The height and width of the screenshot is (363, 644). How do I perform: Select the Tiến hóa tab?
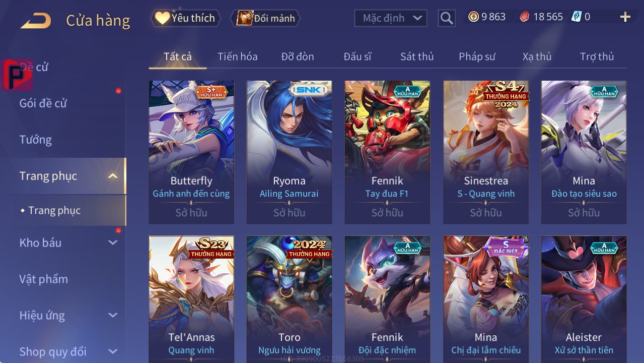point(237,56)
